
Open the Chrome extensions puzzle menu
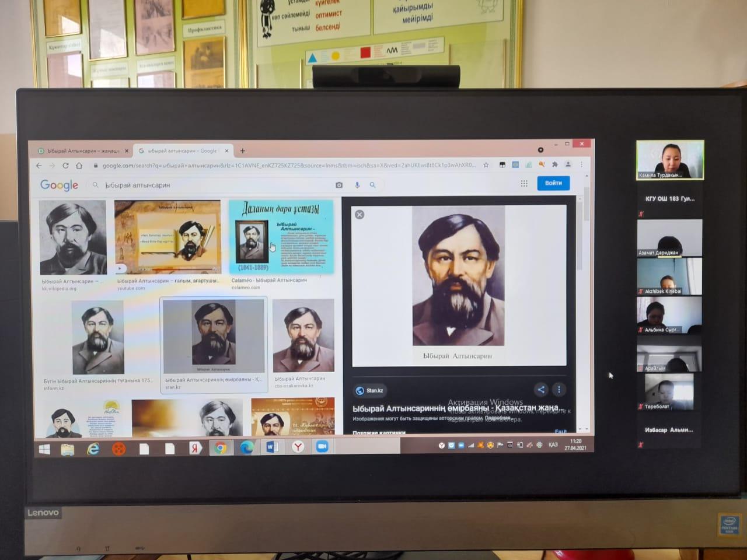[554, 164]
